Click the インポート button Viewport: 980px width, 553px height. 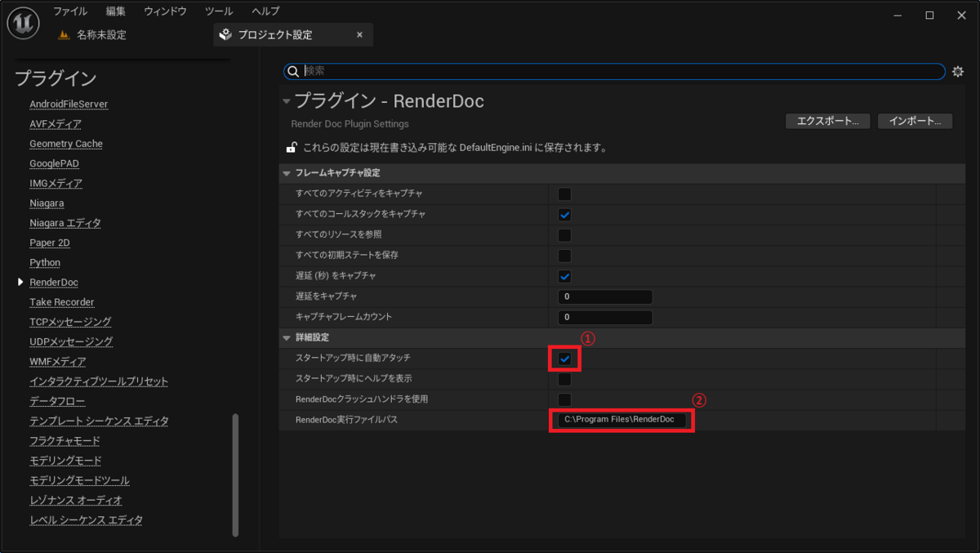coord(915,120)
